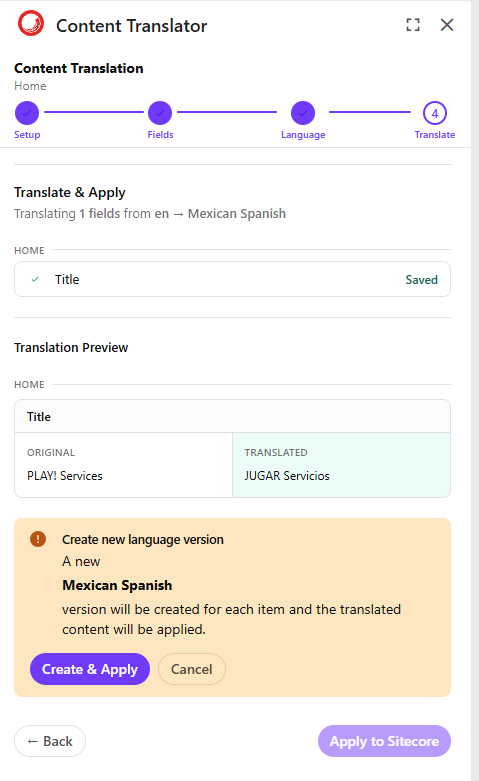Click the ORIGINAL column label
The width and height of the screenshot is (479, 781).
click(x=51, y=452)
